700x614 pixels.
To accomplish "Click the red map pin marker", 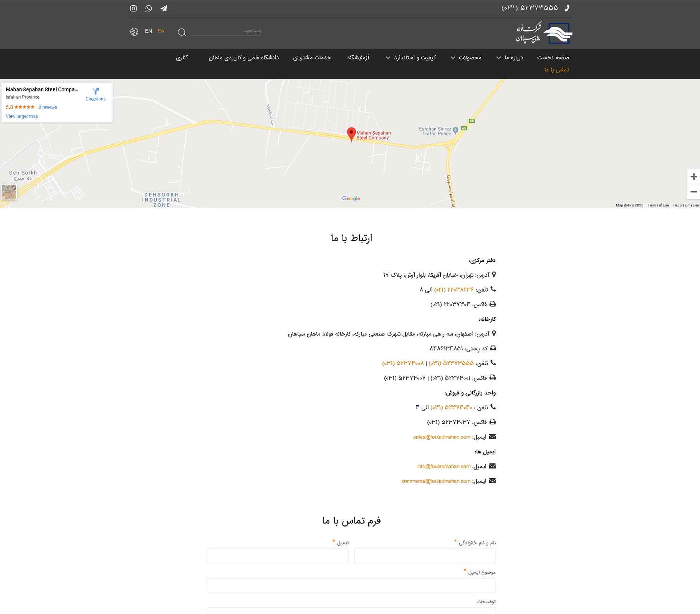I will point(351,134).
